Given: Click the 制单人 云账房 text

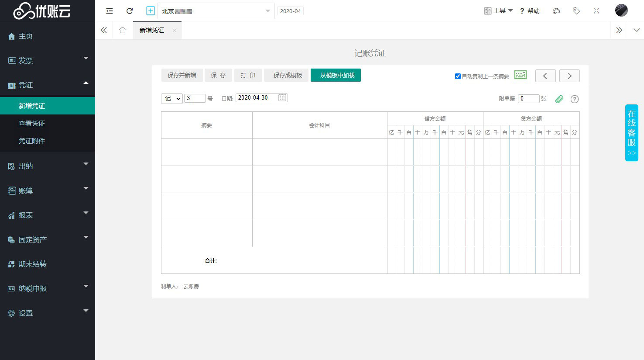Looking at the screenshot, I should coord(180,286).
